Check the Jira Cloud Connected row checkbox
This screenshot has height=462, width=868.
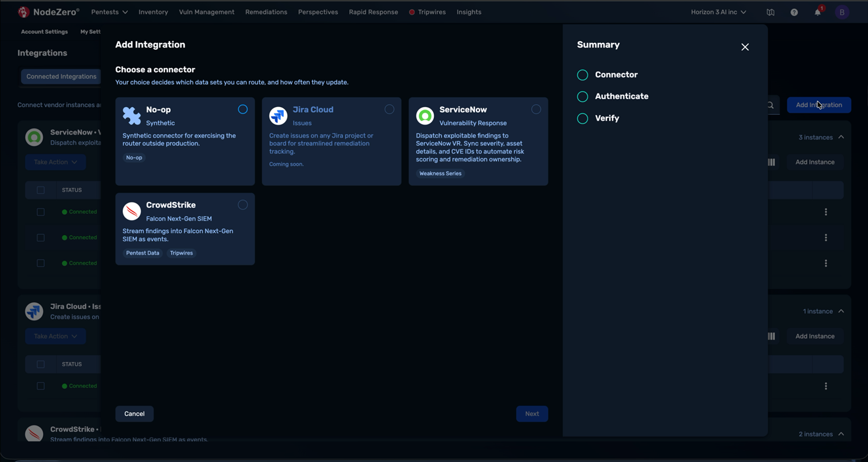point(41,386)
